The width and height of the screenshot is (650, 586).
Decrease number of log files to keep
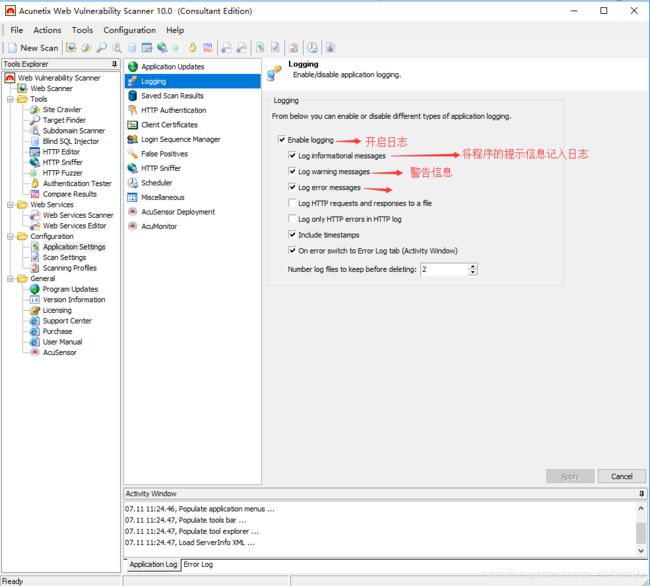(473, 272)
